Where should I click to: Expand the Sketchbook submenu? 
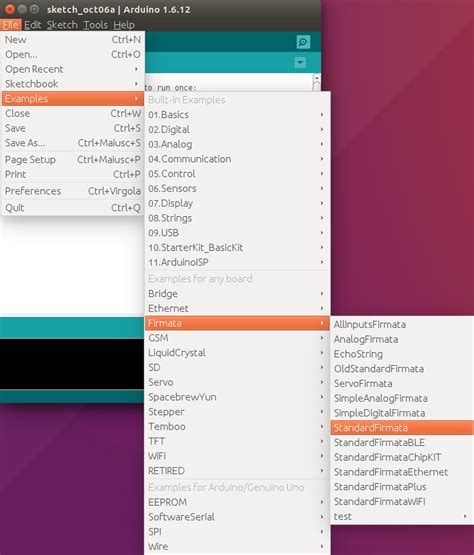pyautogui.click(x=73, y=84)
